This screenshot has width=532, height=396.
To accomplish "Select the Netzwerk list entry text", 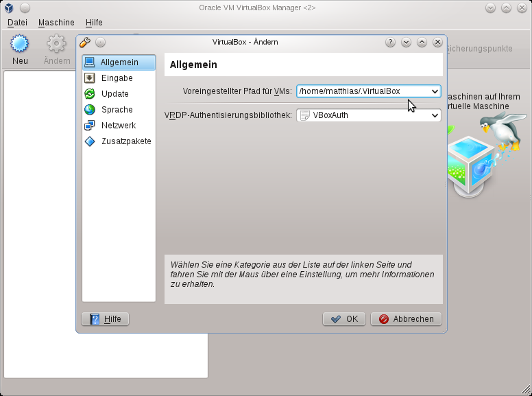I will pos(119,126).
